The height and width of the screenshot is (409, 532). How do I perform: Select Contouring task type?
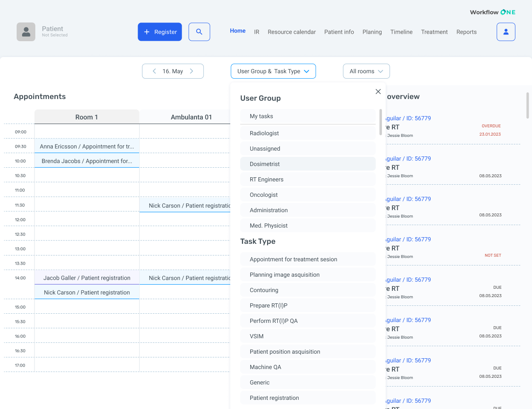pos(308,290)
